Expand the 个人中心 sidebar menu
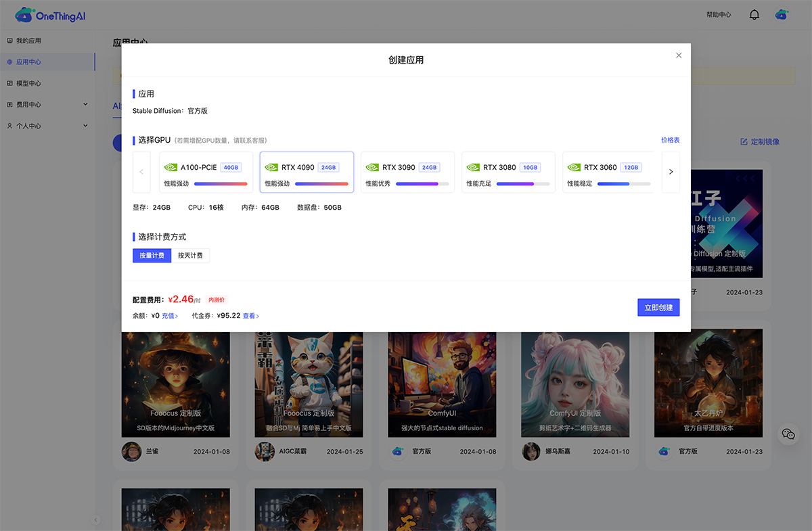812x531 pixels. click(x=47, y=126)
